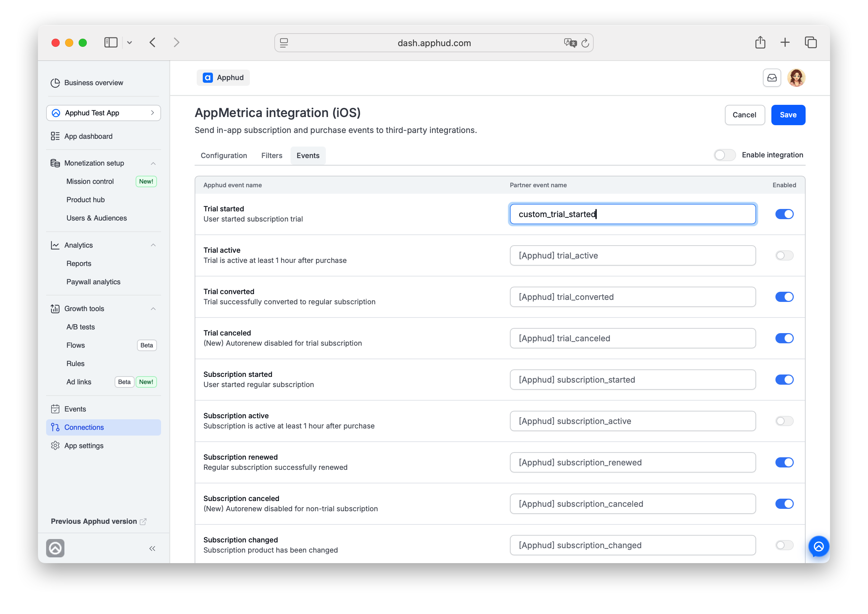Click the Save button
Viewport: 868px width, 614px height.
[788, 115]
